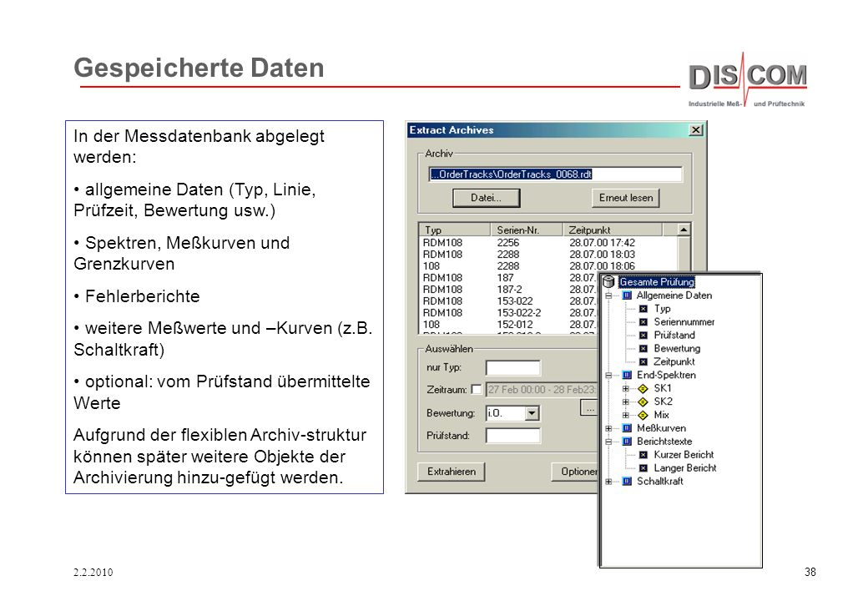Image resolution: width=868 pixels, height=601 pixels.
Task: Click the cylinder icon beside Gesamte Prüfung
Action: click(608, 281)
